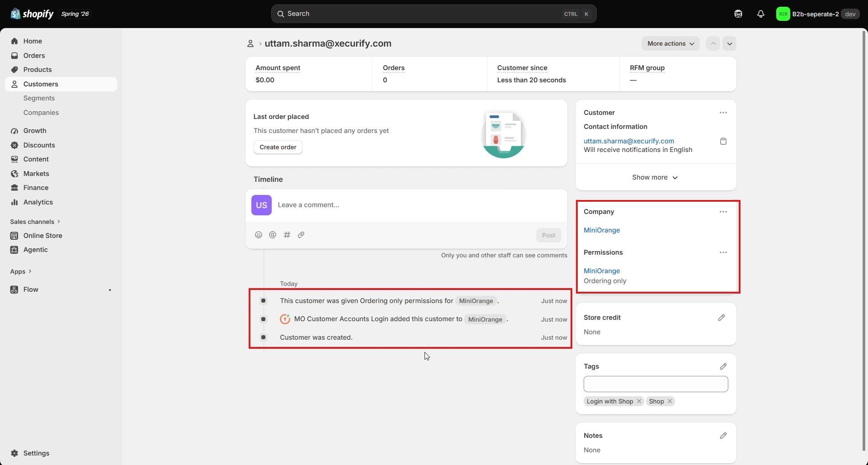Open the B2b-seperate-2 store account menu
The image size is (868, 465).
coord(817,14)
